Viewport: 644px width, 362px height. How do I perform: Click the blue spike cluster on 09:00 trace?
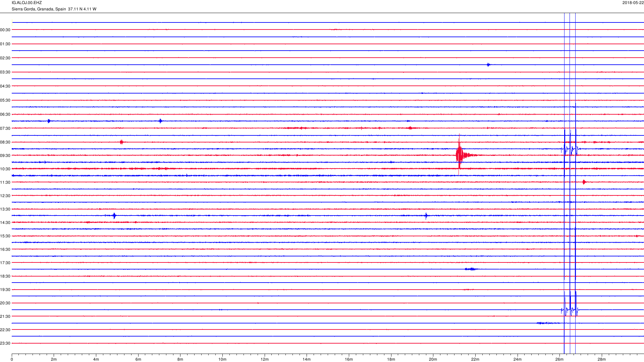click(570, 149)
